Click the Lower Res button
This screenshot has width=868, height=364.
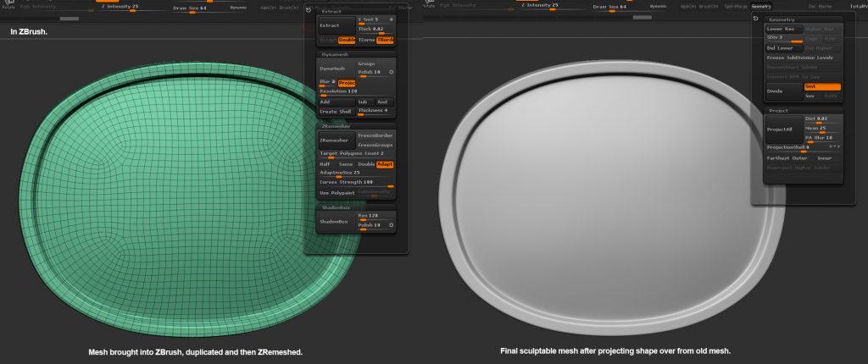coord(784,29)
